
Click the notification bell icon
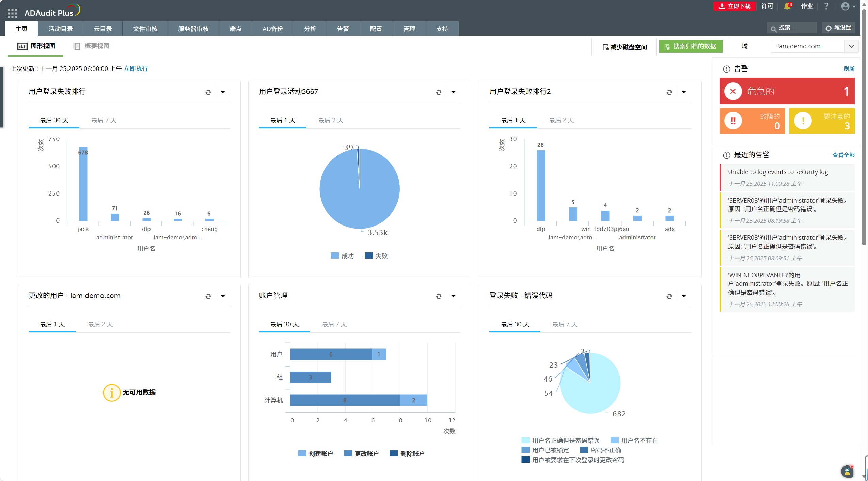point(787,6)
